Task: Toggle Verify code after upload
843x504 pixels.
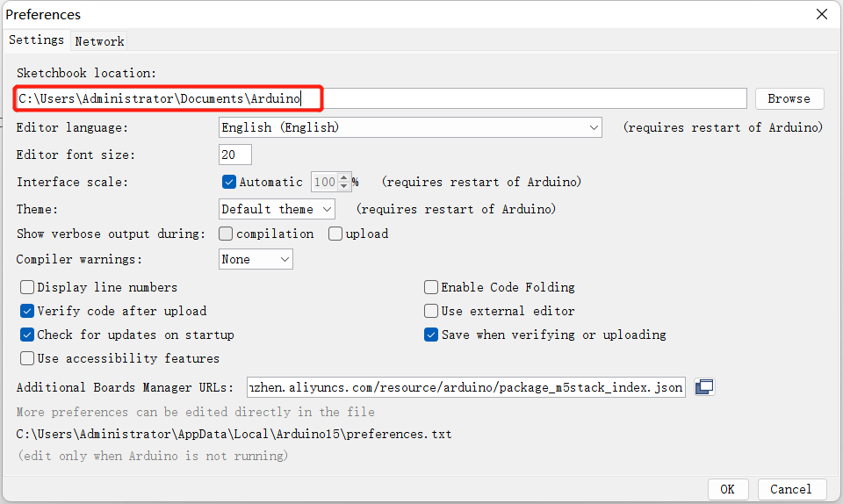Action: 27,311
